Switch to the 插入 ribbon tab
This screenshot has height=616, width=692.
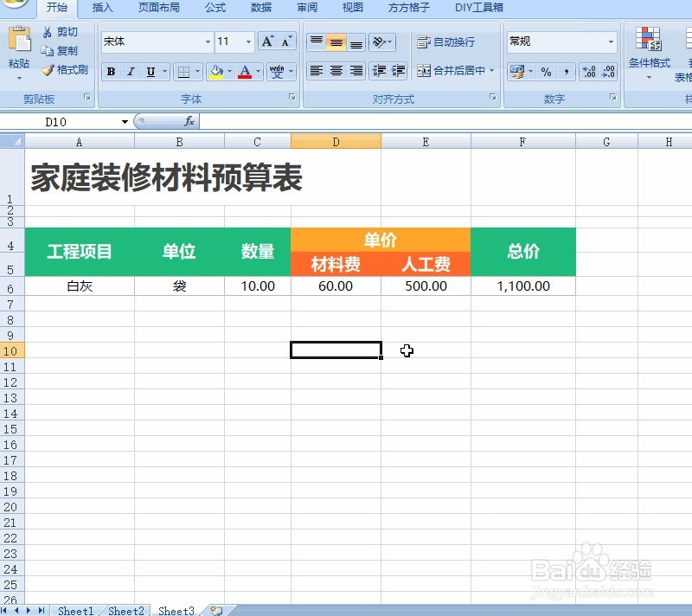(x=101, y=8)
